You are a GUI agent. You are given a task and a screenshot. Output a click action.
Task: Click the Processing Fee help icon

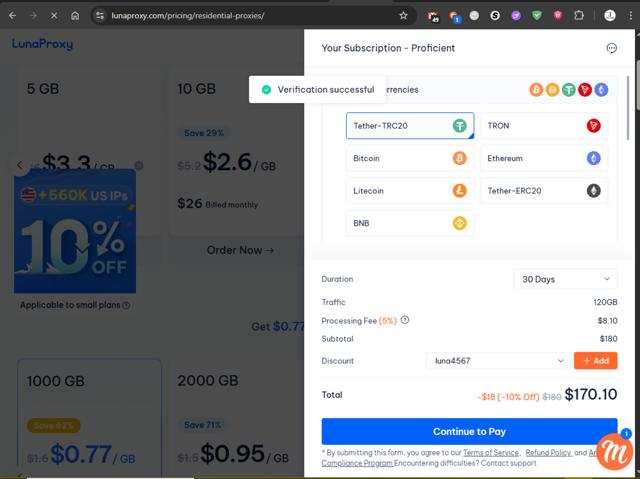(x=404, y=320)
